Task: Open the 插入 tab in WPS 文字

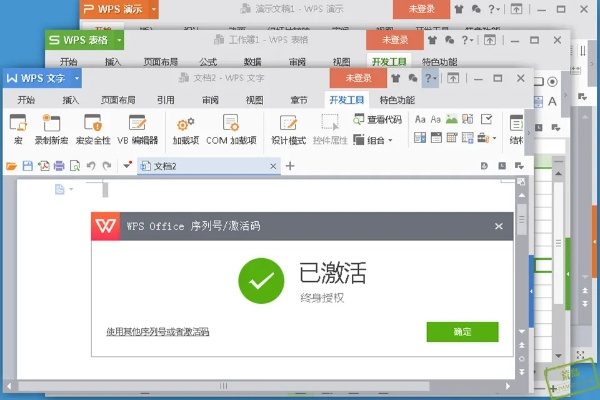Action: [x=71, y=100]
